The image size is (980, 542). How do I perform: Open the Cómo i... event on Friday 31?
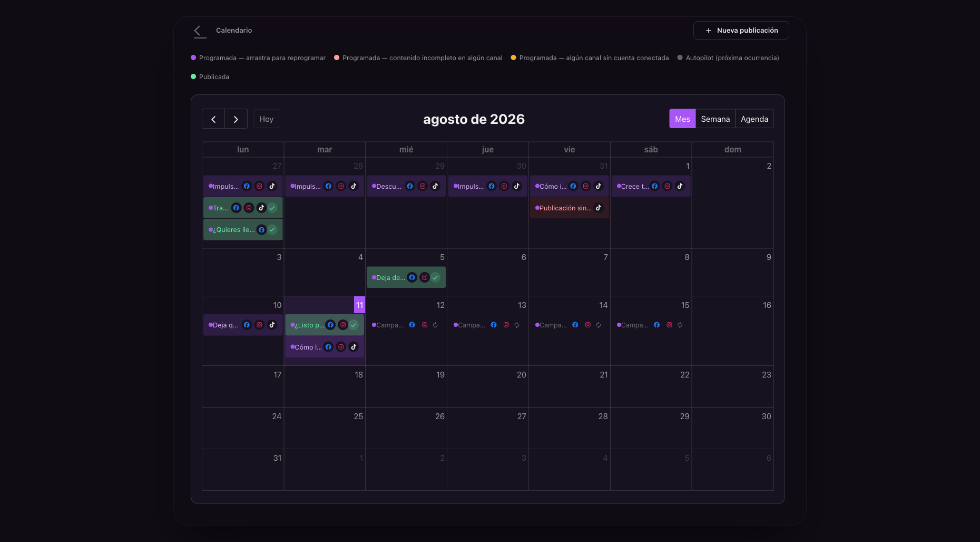(x=570, y=186)
